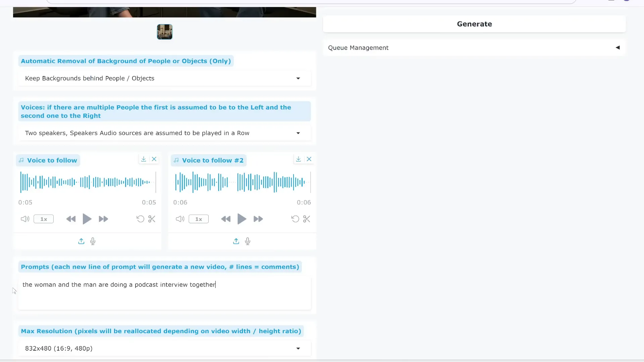
Task: Undo edits on first Voice to follow
Action: 140,219
